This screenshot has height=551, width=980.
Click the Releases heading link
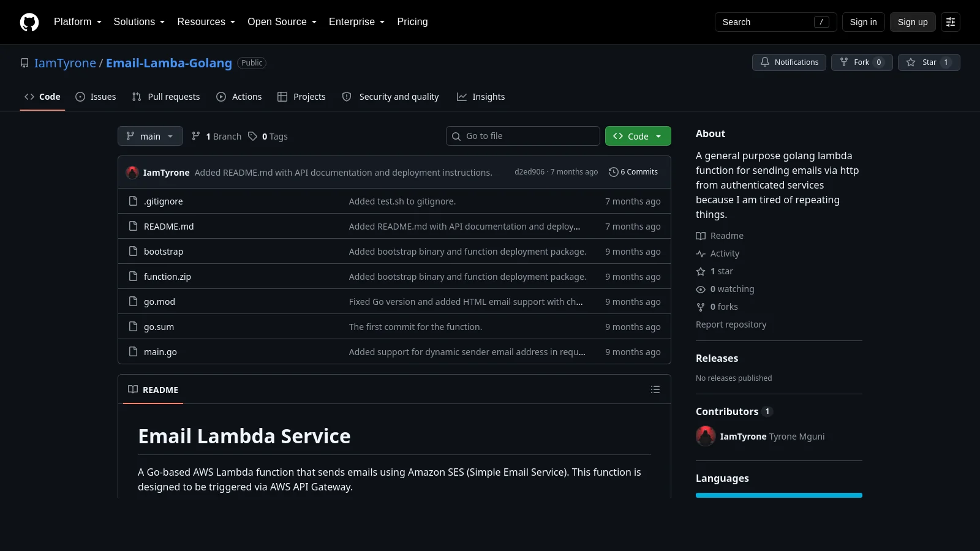[x=717, y=358]
